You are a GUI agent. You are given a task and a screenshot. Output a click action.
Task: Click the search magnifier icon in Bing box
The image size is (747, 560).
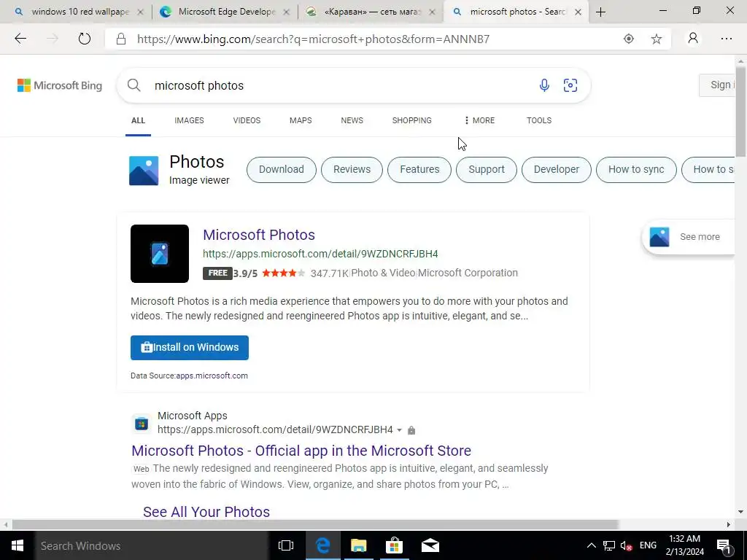[x=134, y=85]
